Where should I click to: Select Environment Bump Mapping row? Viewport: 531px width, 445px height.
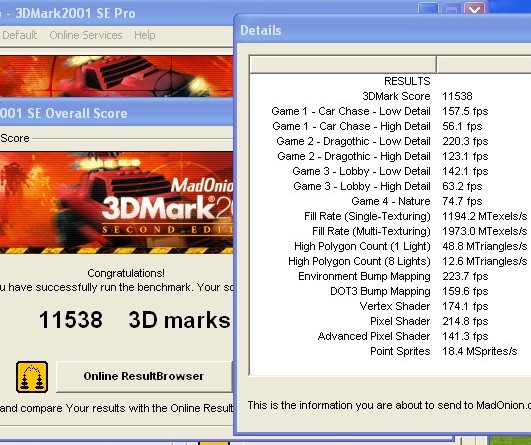[x=364, y=276]
